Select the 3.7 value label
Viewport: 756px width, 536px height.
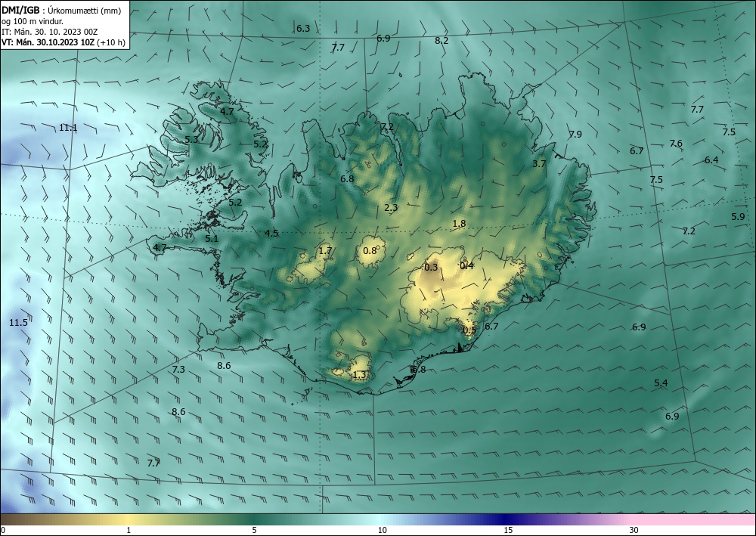539,164
